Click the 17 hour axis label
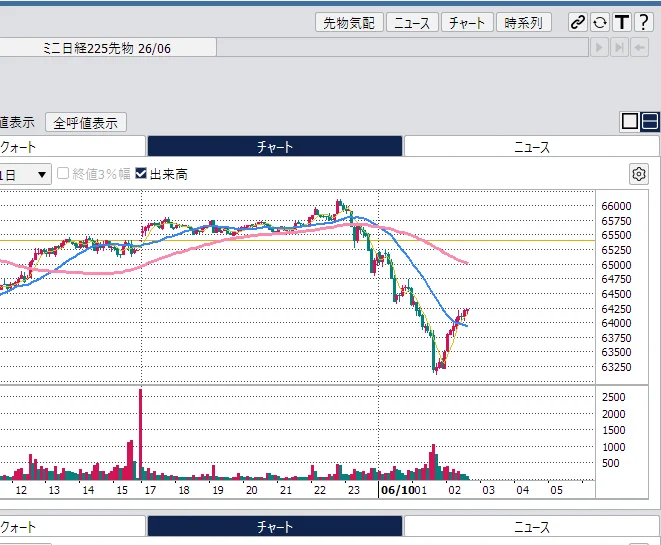Image resolution: width=661 pixels, height=545 pixels. [150, 490]
